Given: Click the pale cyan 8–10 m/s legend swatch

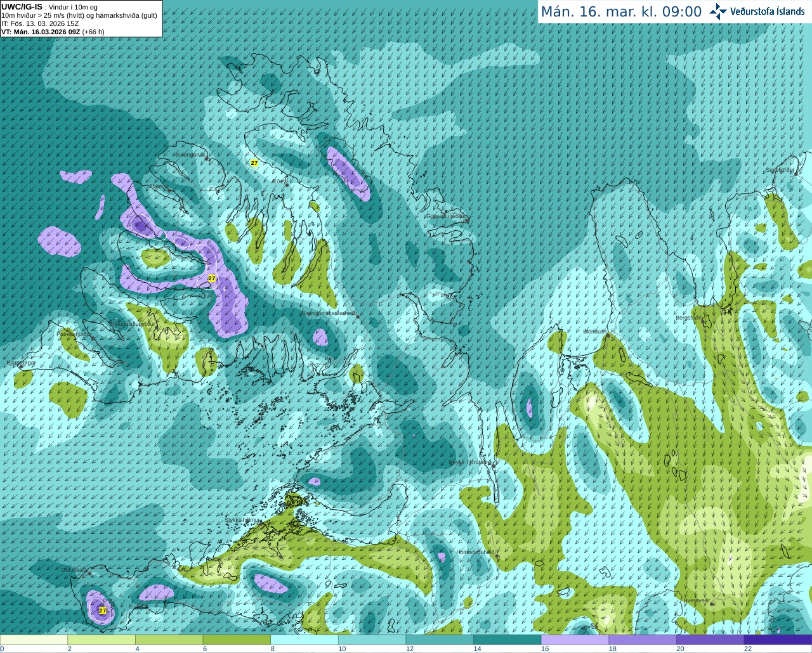Looking at the screenshot, I should click(304, 640).
